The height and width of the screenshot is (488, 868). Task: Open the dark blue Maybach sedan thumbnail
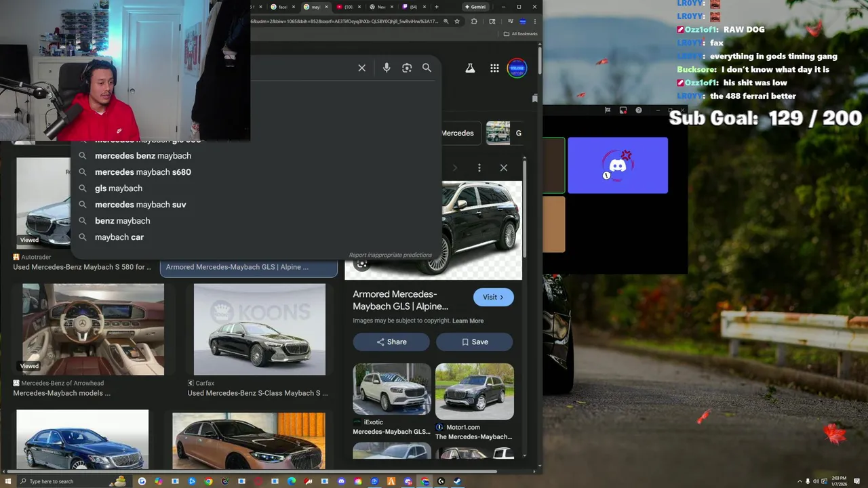pyautogui.click(x=82, y=439)
